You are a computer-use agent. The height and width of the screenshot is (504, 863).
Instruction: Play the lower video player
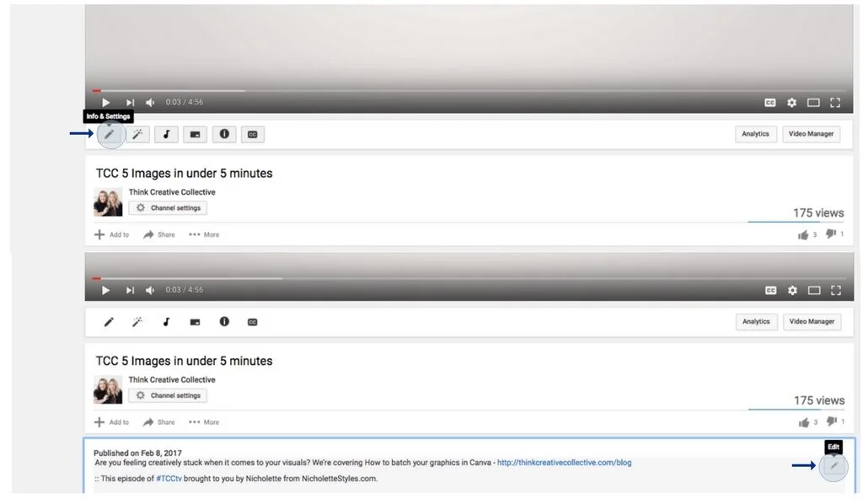tap(105, 291)
